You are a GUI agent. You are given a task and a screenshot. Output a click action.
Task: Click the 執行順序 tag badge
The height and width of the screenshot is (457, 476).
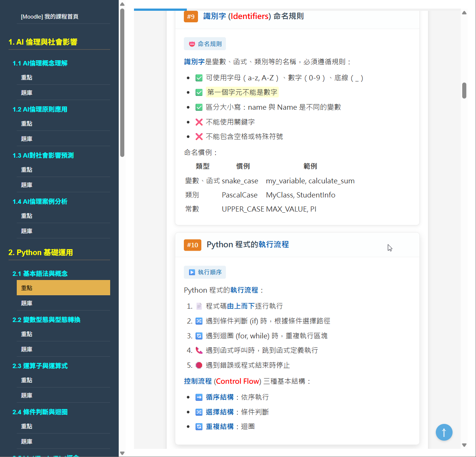click(x=205, y=272)
